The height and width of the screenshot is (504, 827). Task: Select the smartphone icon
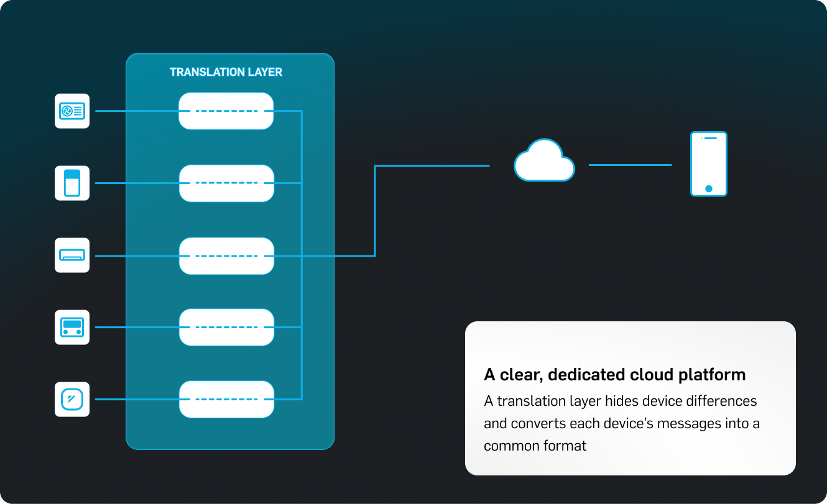[709, 163]
